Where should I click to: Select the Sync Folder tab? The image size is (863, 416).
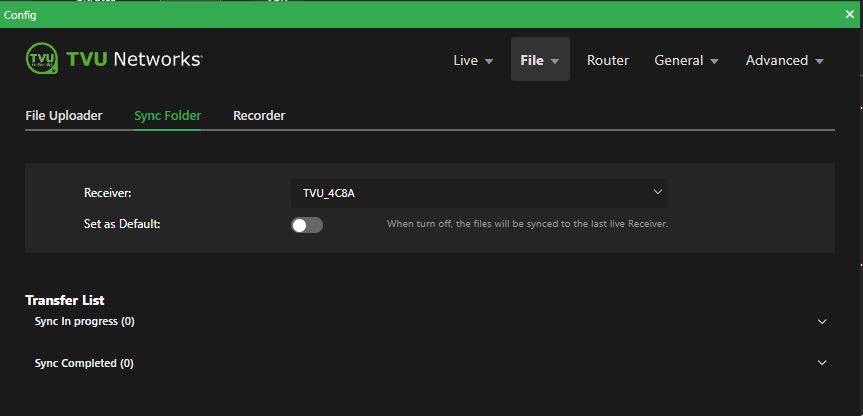[x=168, y=116]
